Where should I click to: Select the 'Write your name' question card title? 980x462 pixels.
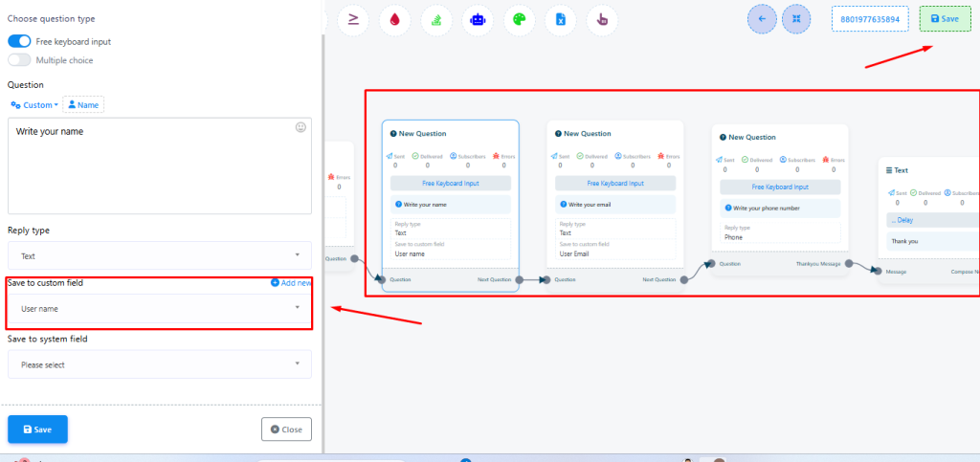pyautogui.click(x=420, y=134)
